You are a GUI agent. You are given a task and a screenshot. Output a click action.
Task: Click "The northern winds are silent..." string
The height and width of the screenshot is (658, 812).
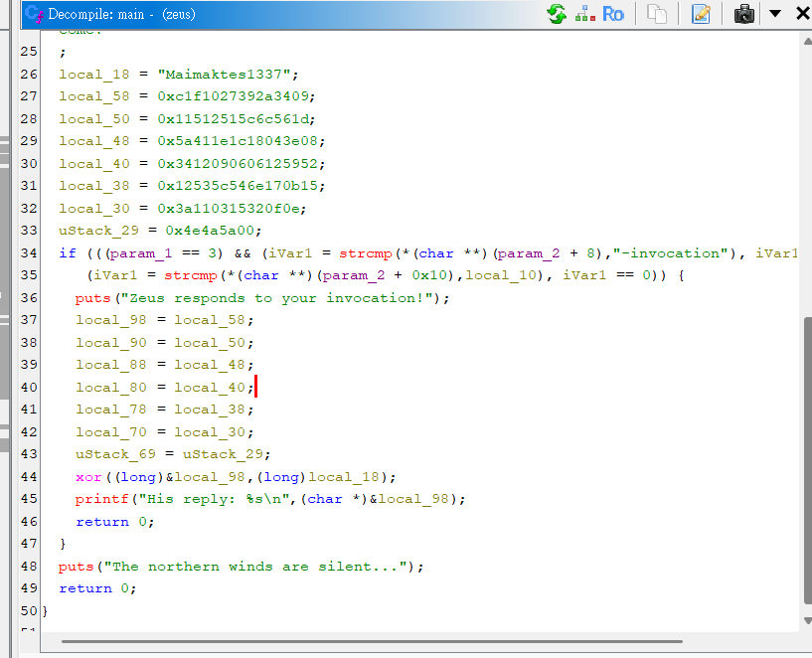[255, 567]
